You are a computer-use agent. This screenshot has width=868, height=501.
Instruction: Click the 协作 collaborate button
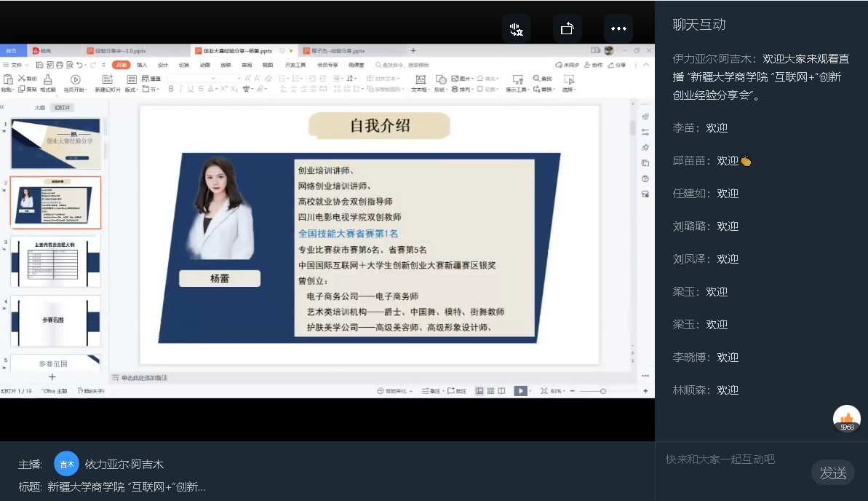click(x=594, y=65)
